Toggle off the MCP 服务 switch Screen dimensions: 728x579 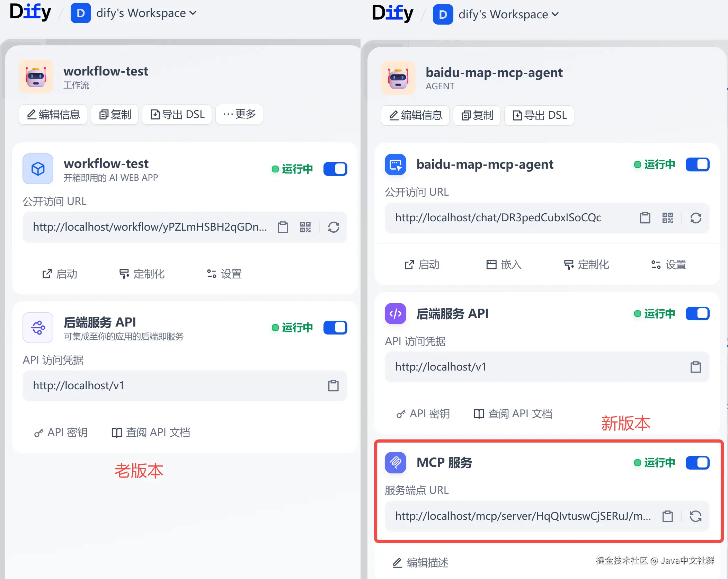[697, 463]
